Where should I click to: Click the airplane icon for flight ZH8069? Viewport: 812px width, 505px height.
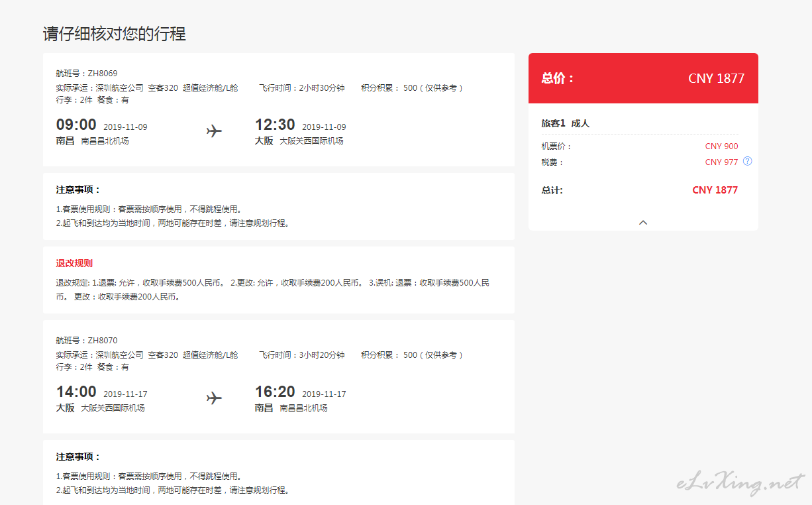coord(214,131)
